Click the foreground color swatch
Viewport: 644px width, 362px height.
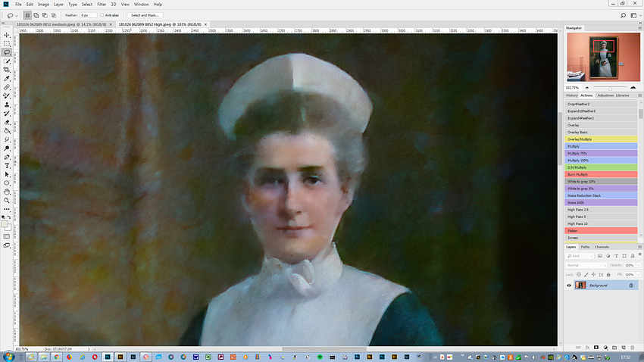5,224
